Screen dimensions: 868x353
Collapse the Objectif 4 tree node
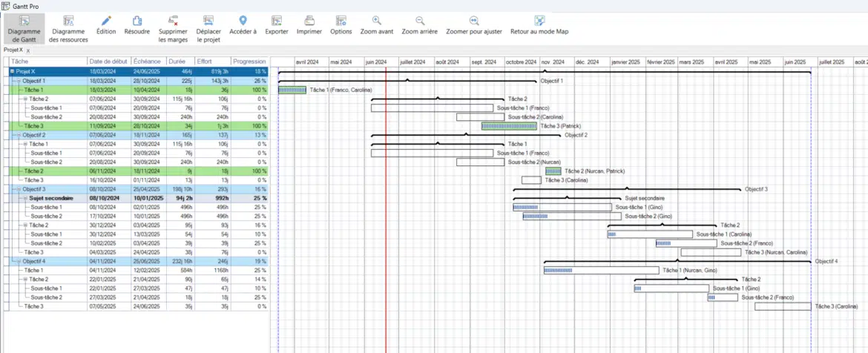[x=19, y=261]
